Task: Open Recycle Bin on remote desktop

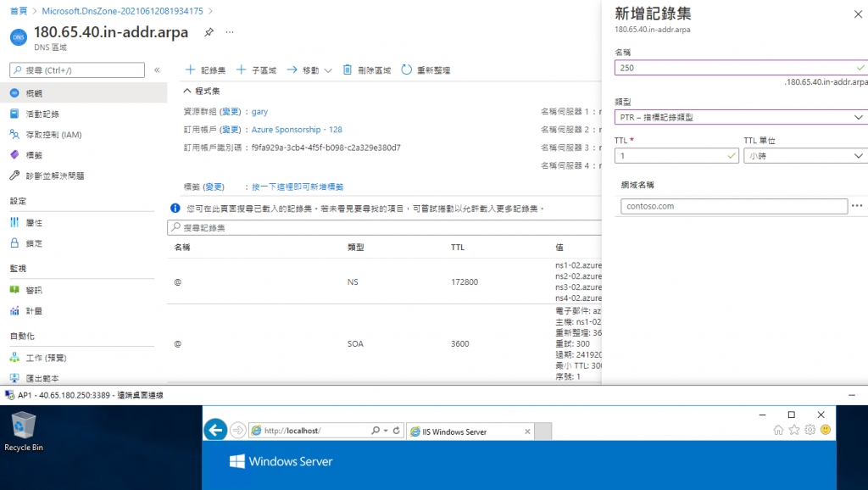Action: [x=23, y=432]
